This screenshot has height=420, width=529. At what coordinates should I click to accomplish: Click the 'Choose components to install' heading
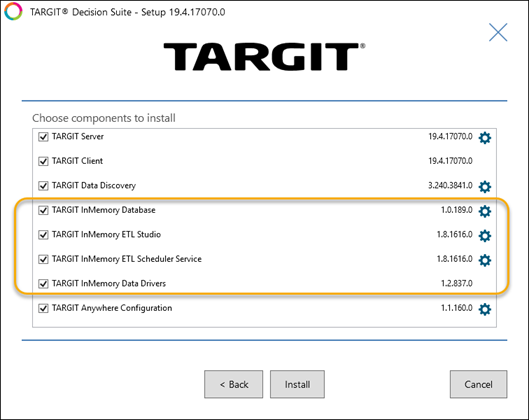104,118
